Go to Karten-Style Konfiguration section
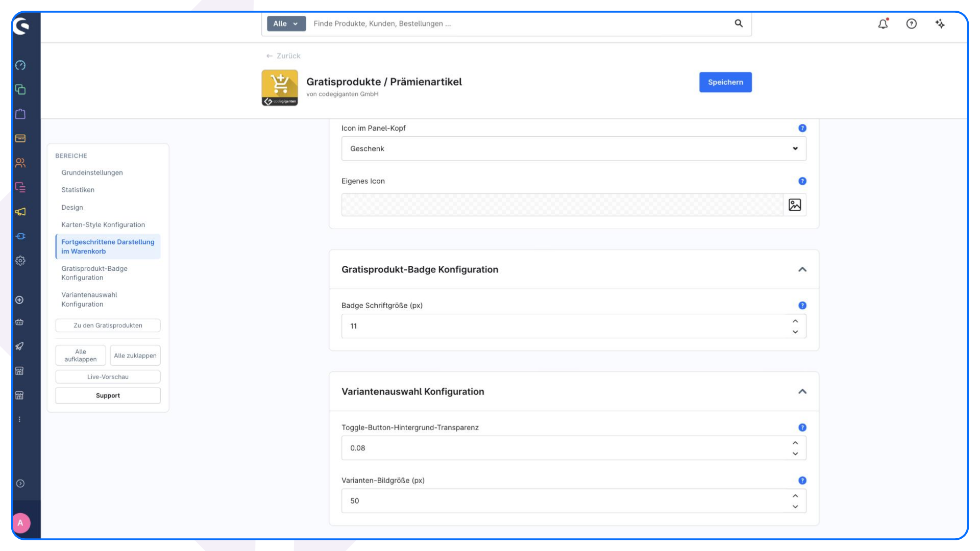 tap(103, 225)
